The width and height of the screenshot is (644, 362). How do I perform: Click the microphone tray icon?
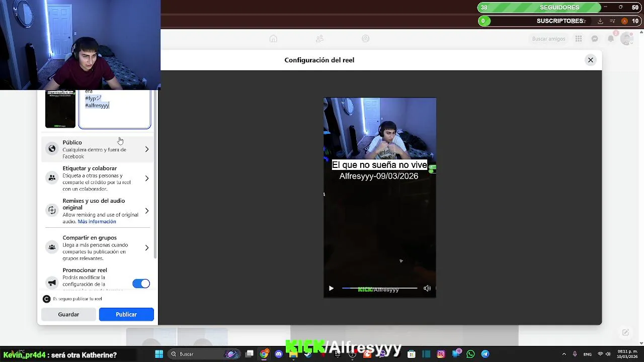pyautogui.click(x=575, y=354)
